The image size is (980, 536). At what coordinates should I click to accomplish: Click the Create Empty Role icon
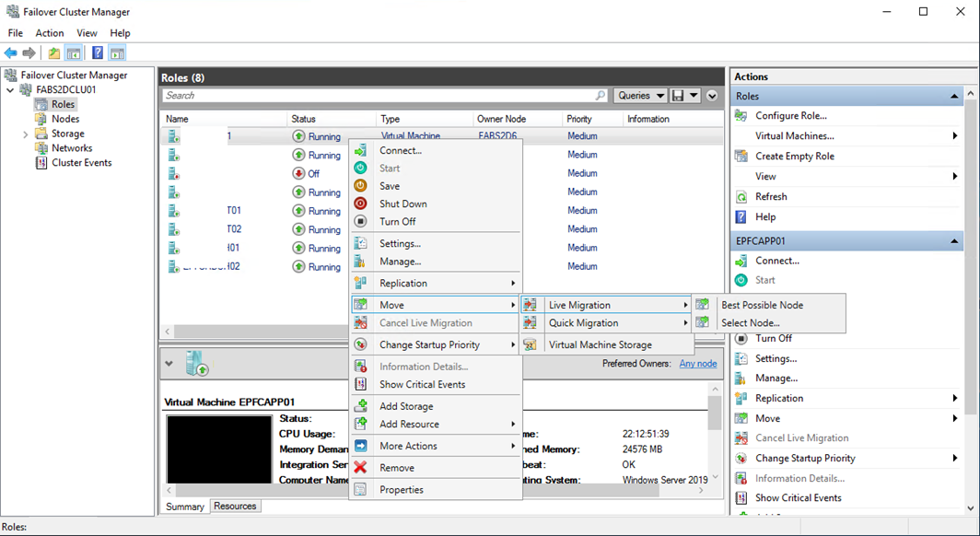[741, 157]
